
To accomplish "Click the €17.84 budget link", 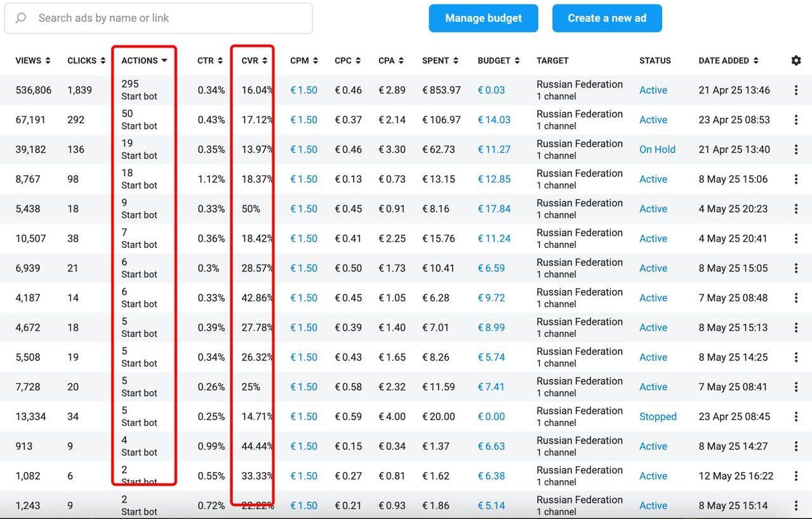I will (494, 209).
